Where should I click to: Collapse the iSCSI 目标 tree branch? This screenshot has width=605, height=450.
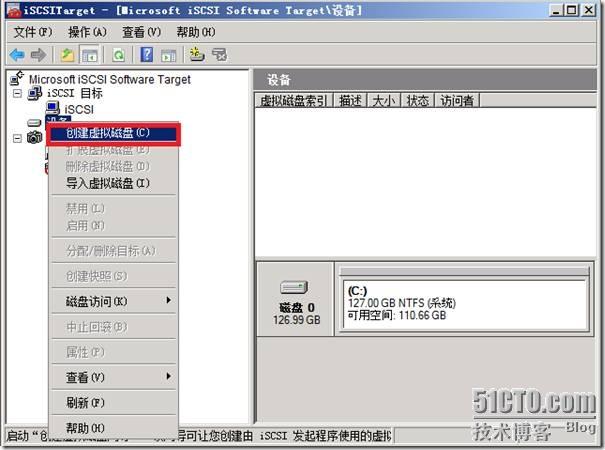17,93
